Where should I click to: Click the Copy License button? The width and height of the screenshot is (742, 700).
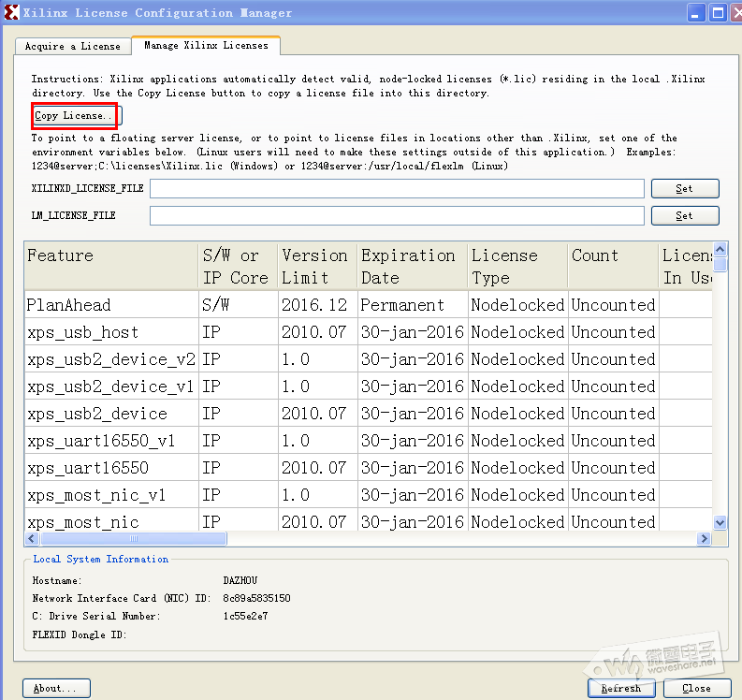(x=75, y=116)
